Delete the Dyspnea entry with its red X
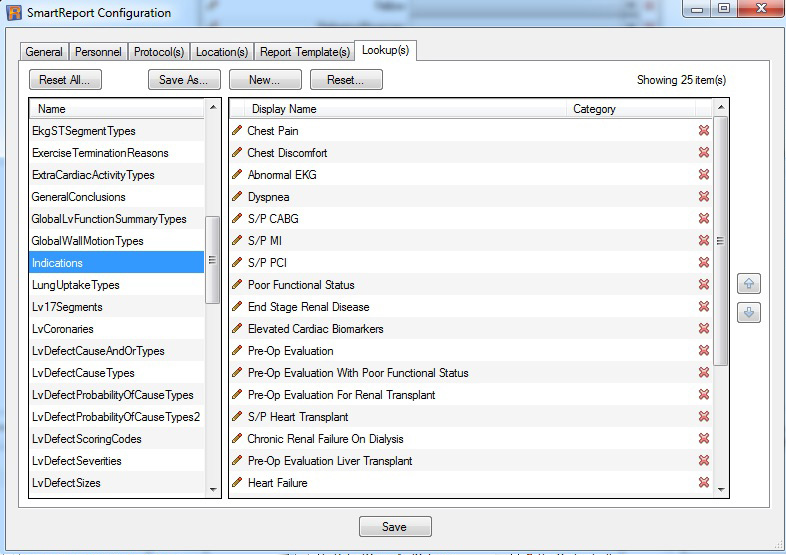 704,196
